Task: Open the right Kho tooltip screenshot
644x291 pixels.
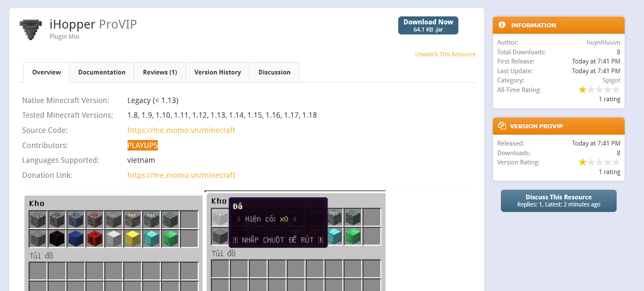Action: 295,241
